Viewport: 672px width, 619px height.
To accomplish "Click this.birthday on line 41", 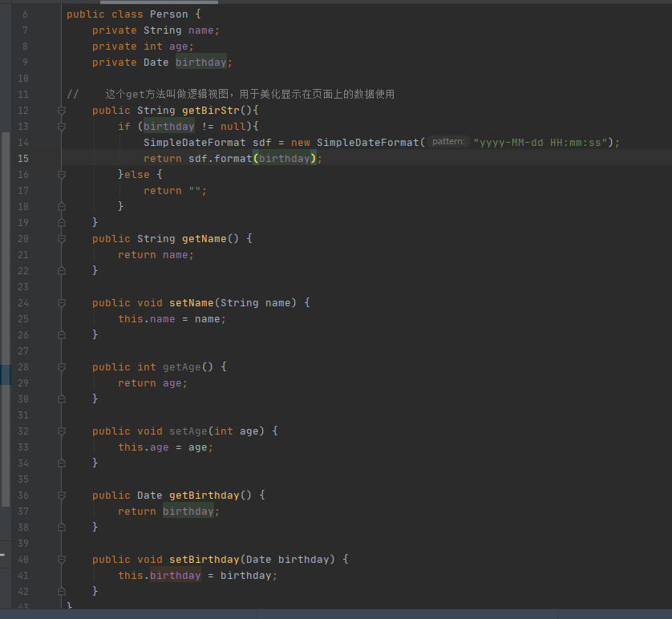I will [160, 576].
